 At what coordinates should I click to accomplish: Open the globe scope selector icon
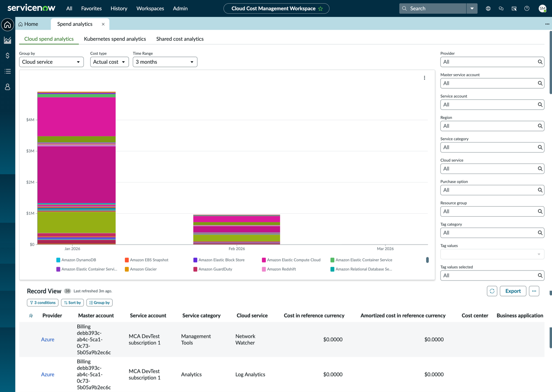[x=488, y=9]
